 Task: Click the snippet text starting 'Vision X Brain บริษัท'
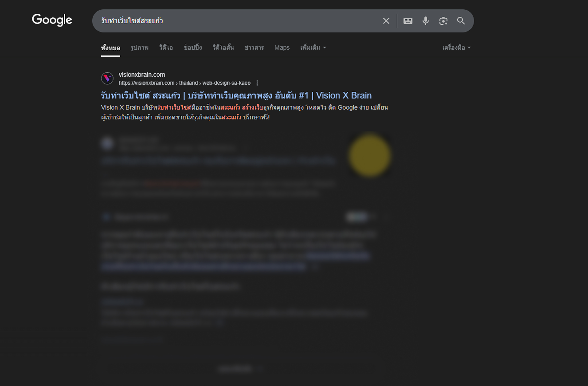pyautogui.click(x=244, y=112)
